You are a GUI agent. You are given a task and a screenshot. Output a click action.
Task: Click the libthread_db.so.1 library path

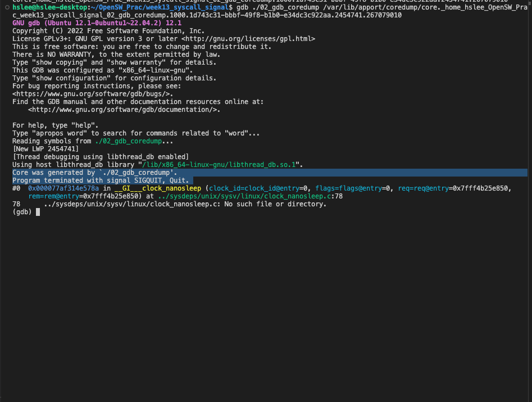(x=219, y=165)
